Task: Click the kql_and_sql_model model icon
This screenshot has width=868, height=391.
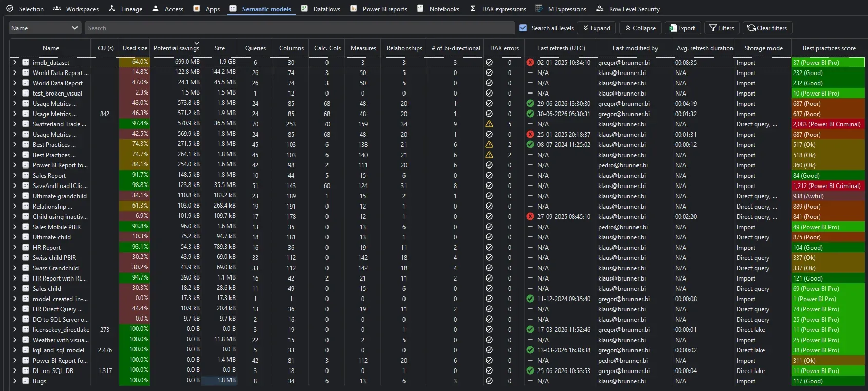Action: tap(26, 350)
